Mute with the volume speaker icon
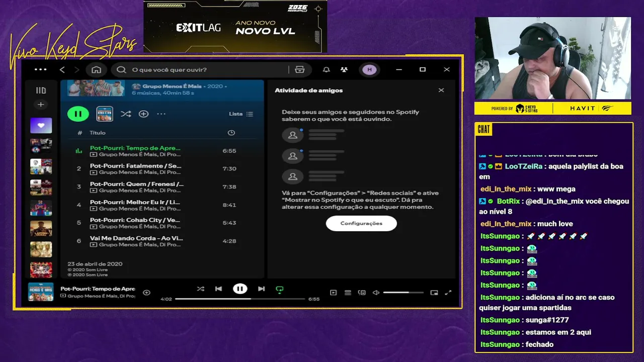644x362 pixels. point(376,293)
